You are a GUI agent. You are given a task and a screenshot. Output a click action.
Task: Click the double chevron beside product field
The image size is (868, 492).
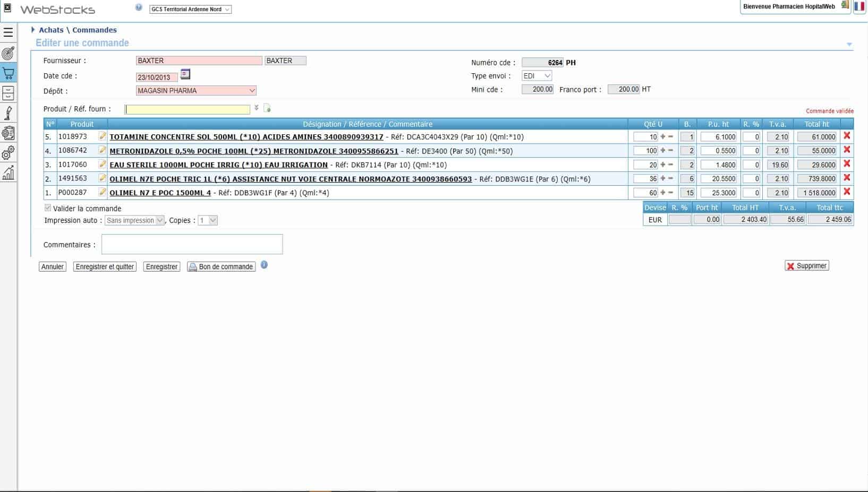click(256, 108)
